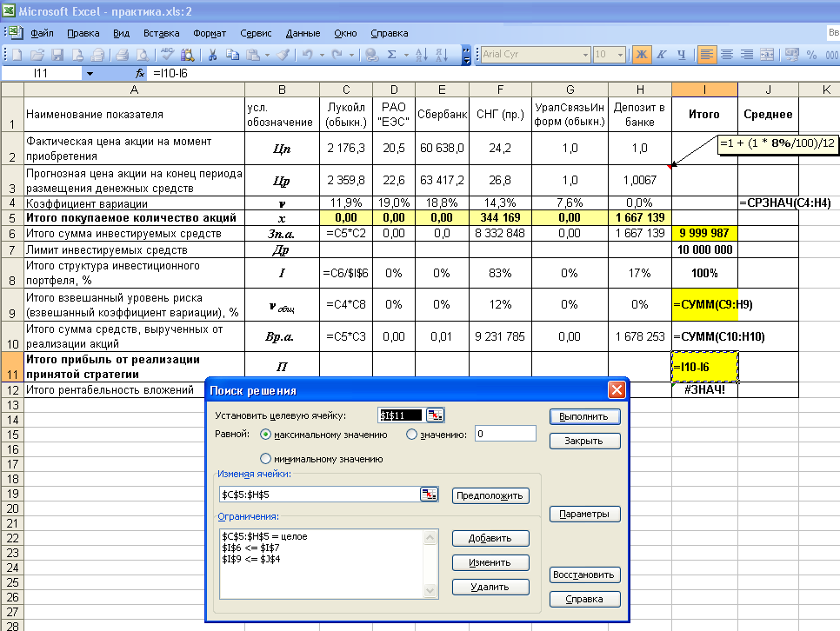The height and width of the screenshot is (631, 840).
Task: Select constraint $I$6 <= $I$7
Action: tap(250, 548)
